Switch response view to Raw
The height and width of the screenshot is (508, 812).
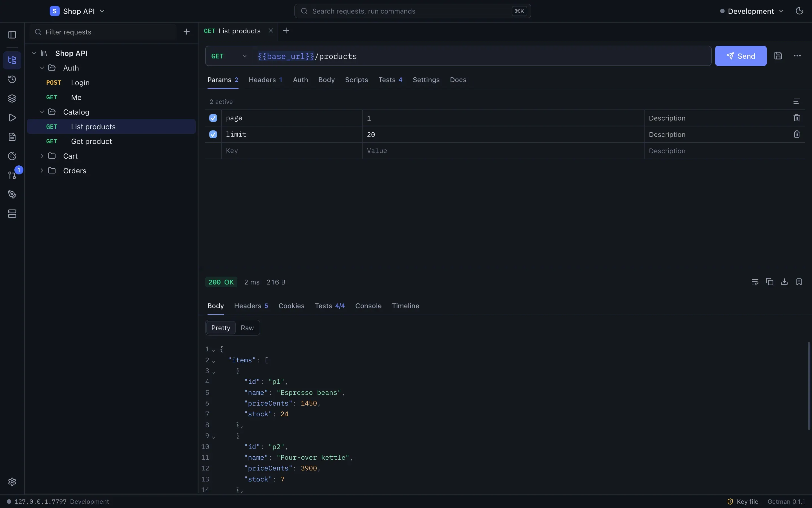tap(247, 328)
